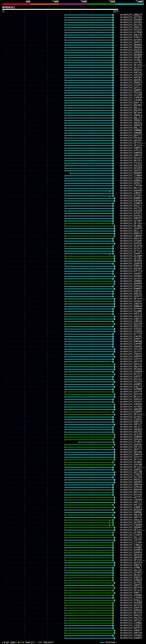This screenshot has height=644, width=146.
Task: Open hit UniRef100_O23255
Action: click(131, 95)
